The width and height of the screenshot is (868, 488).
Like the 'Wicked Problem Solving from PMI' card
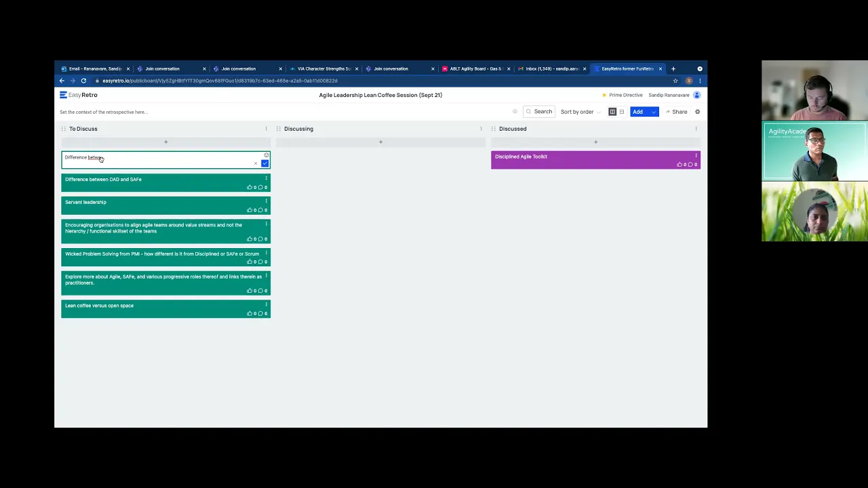(250, 262)
